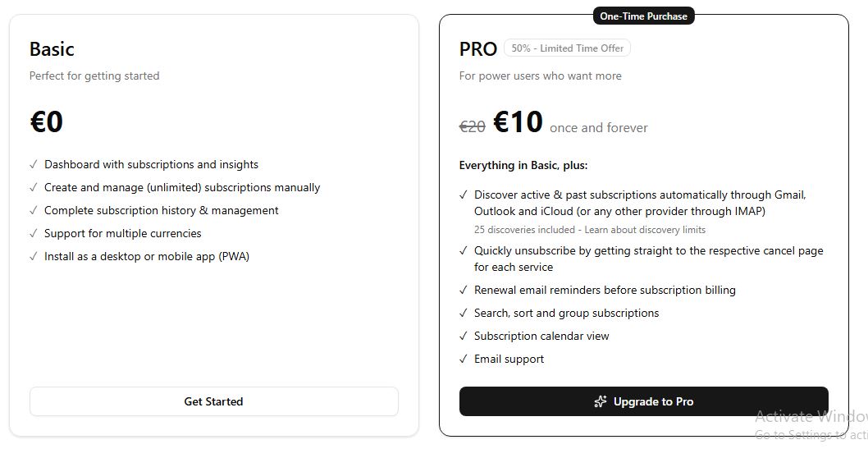Click the One-Time Purchase label
Viewport: 868px width, 458px height.
click(644, 16)
